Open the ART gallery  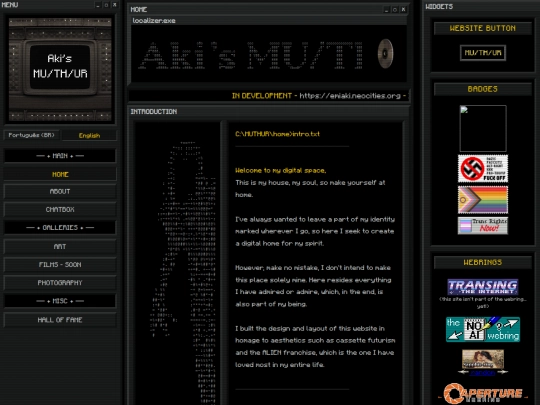60,247
